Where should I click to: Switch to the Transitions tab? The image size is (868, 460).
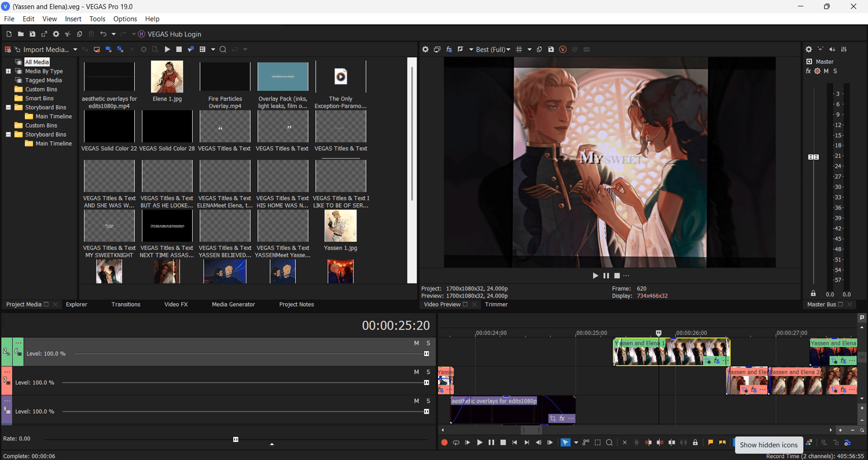[126, 304]
